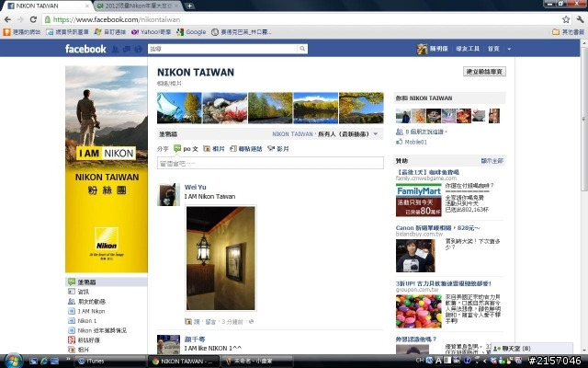588x368 pixels.
Task: Click the help icon in system tray
Action: 468,361
